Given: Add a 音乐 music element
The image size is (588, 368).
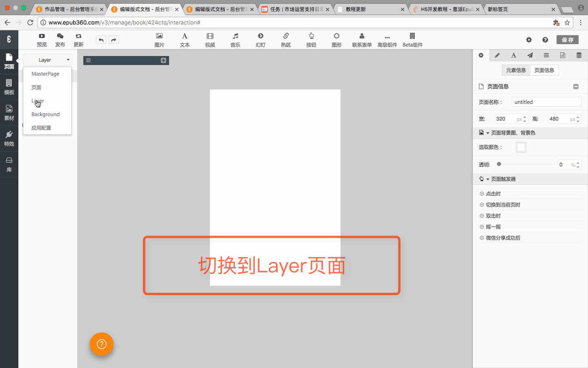Looking at the screenshot, I should 235,40.
